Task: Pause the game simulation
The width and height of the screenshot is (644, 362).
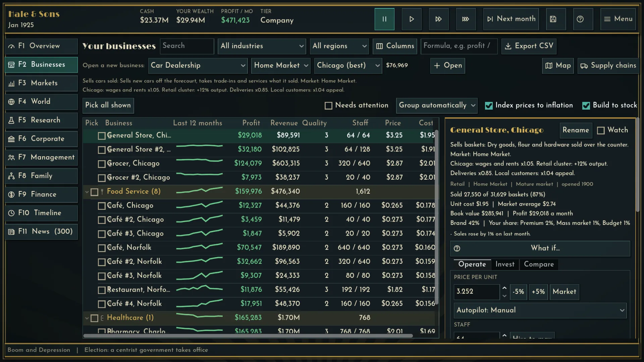Action: [x=384, y=19]
